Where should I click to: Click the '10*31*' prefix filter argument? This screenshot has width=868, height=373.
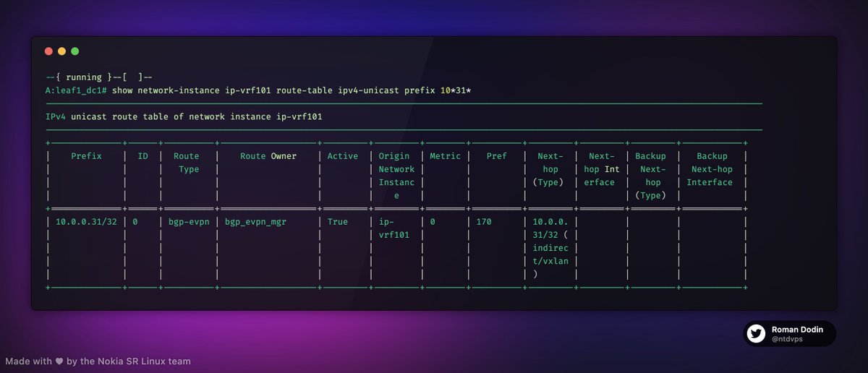tap(456, 90)
